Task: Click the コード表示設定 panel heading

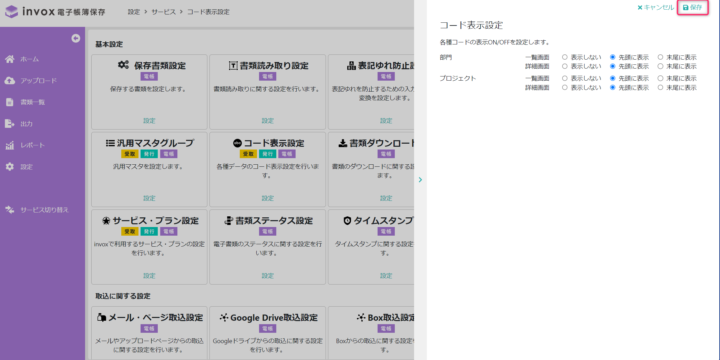Action: [471, 26]
